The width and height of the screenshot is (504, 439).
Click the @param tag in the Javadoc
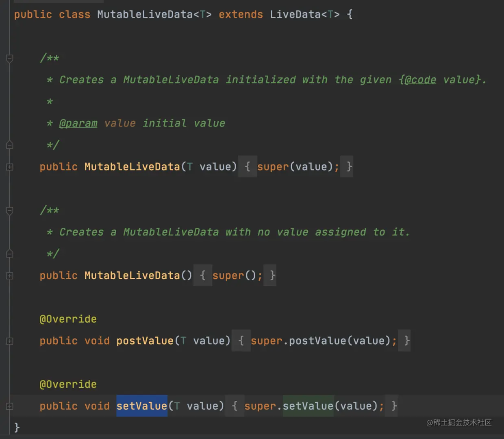[x=78, y=123]
